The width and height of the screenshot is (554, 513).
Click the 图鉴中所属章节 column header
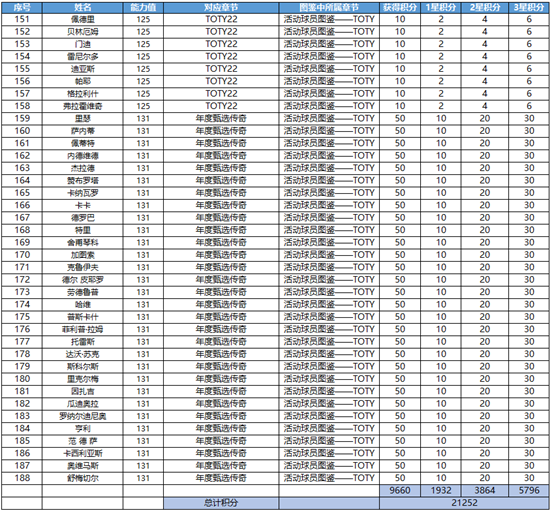point(329,7)
